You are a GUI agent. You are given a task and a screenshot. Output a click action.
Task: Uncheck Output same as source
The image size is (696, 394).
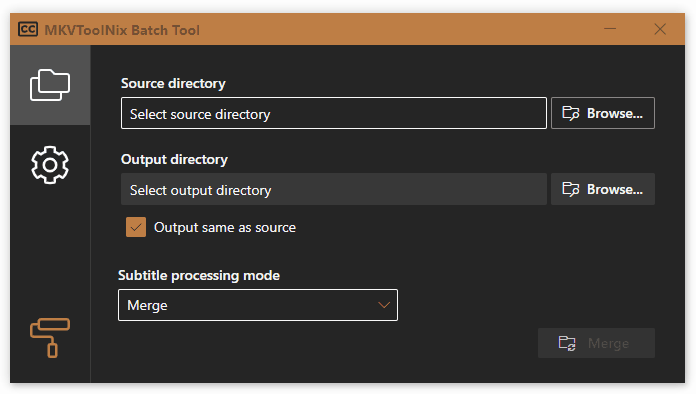136,227
